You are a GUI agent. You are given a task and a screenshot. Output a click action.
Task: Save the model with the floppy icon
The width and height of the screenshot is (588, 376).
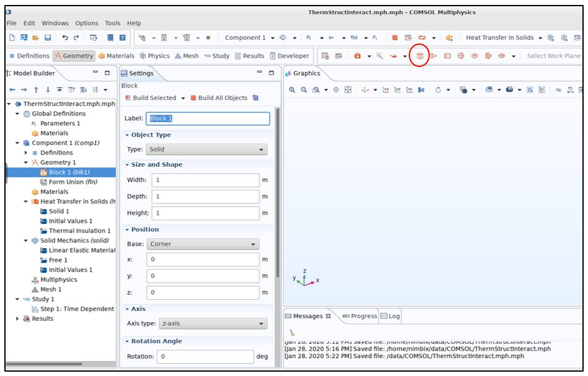[48, 37]
